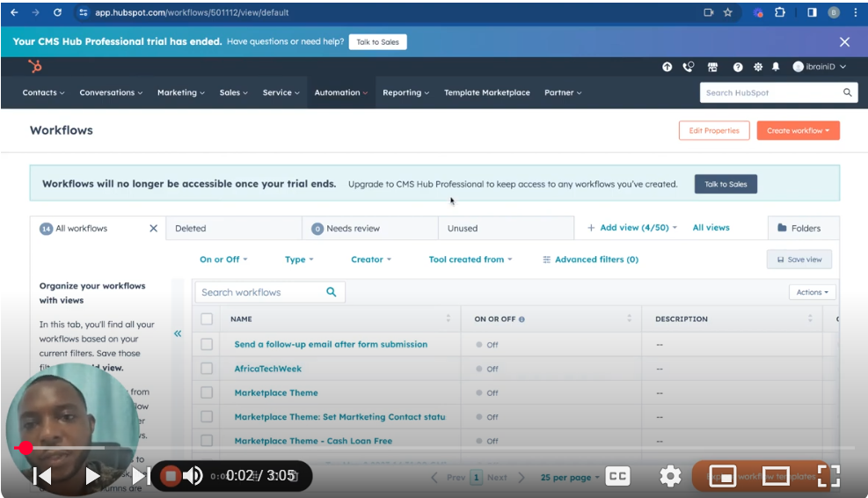Check the AfricaTechWeek row checkbox

[207, 369]
